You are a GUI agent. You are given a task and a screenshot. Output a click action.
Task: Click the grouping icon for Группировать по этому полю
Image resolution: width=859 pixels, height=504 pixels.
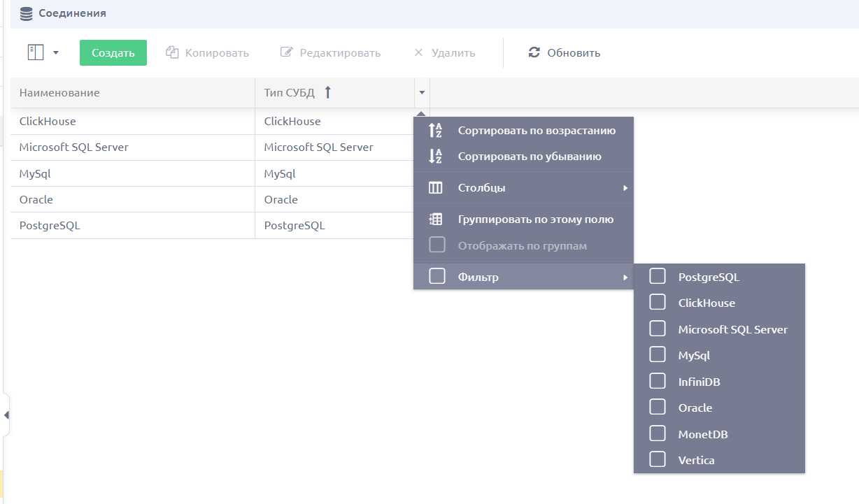435,219
